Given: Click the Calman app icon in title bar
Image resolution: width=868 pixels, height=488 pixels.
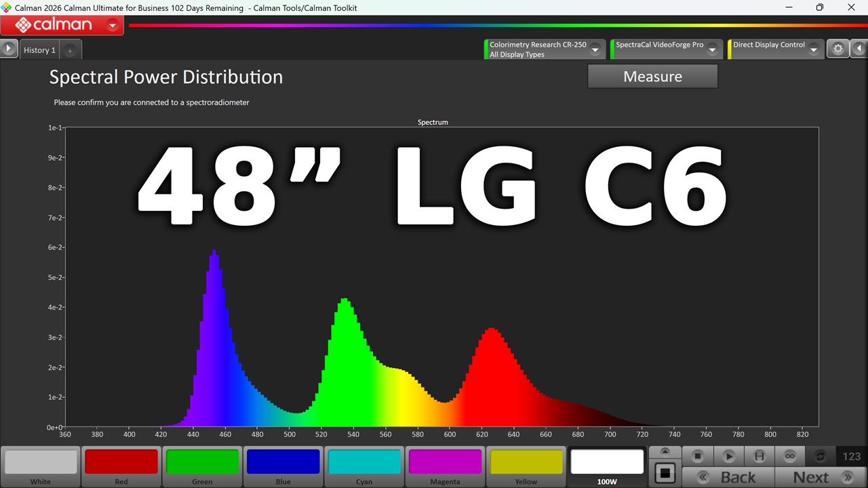Looking at the screenshot, I should [x=6, y=7].
